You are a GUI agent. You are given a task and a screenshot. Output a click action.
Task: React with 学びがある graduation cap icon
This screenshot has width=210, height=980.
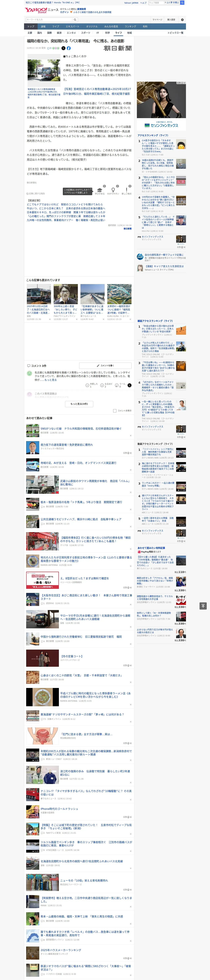[100, 191]
